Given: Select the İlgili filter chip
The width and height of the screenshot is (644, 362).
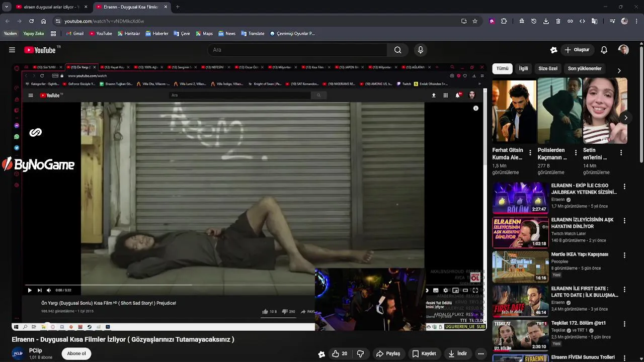Looking at the screenshot, I should pos(523,68).
